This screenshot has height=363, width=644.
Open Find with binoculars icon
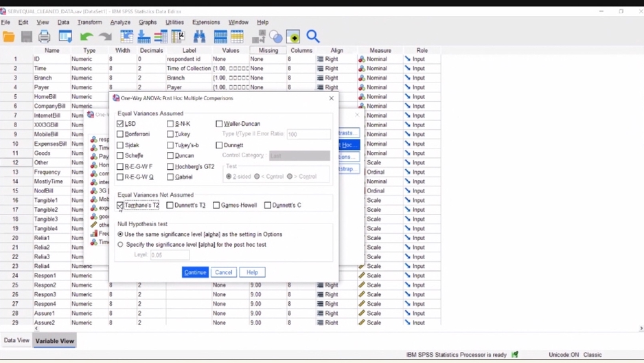pyautogui.click(x=199, y=37)
